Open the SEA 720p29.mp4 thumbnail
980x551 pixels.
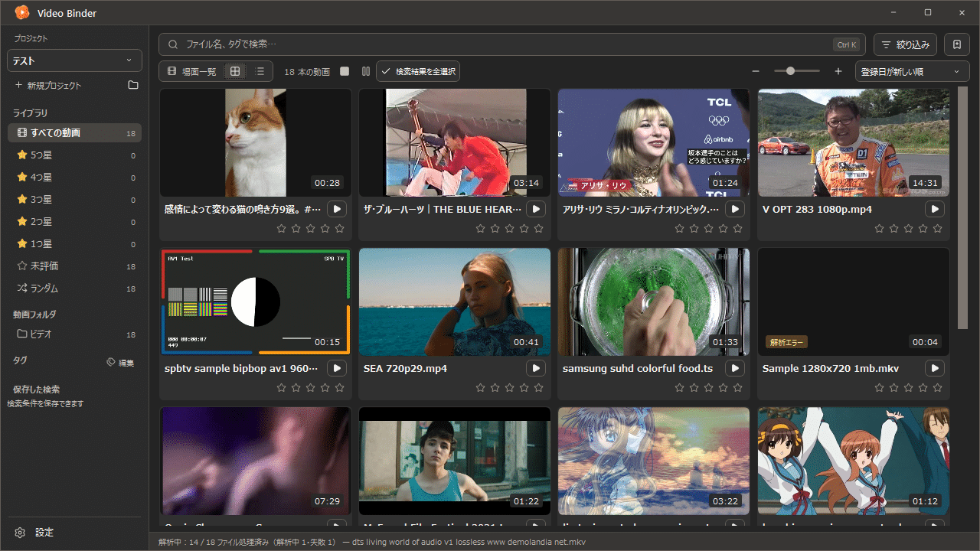coord(455,302)
